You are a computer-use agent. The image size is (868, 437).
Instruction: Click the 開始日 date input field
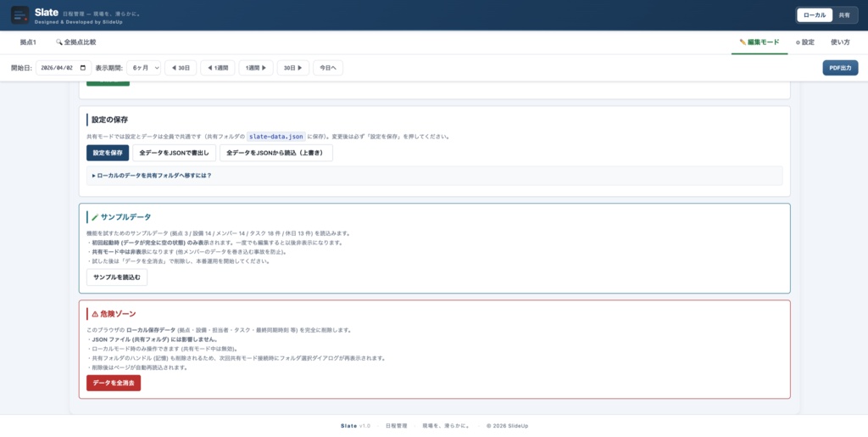pyautogui.click(x=64, y=68)
